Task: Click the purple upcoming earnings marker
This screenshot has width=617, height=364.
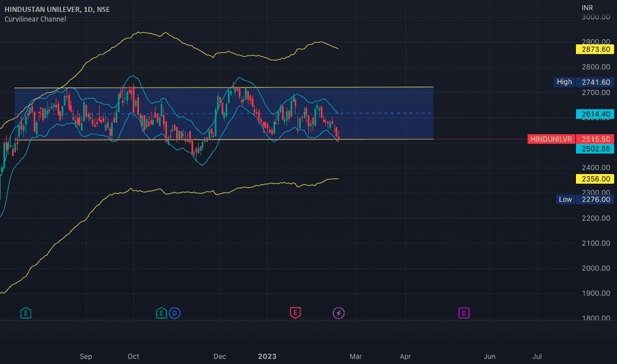Action: click(464, 313)
